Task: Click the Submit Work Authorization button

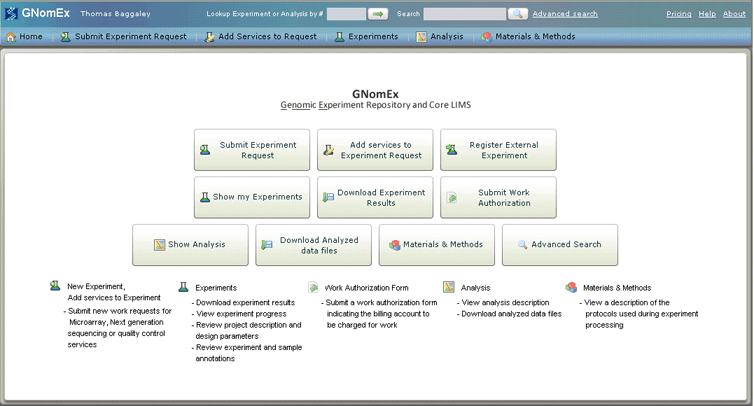Action: [x=498, y=197]
